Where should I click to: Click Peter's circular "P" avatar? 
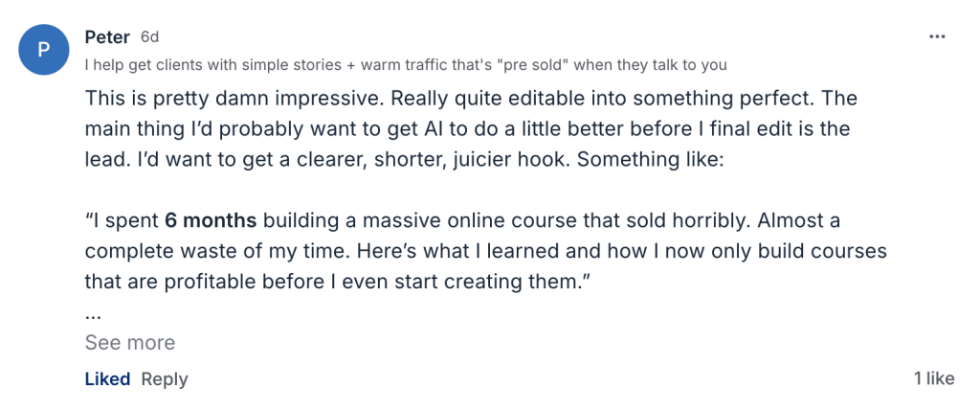pos(45,51)
